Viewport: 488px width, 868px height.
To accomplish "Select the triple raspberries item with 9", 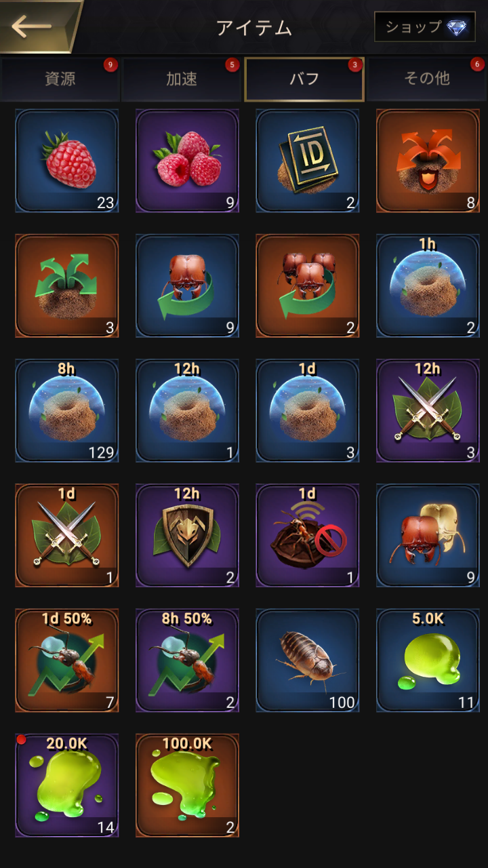I will [x=187, y=161].
